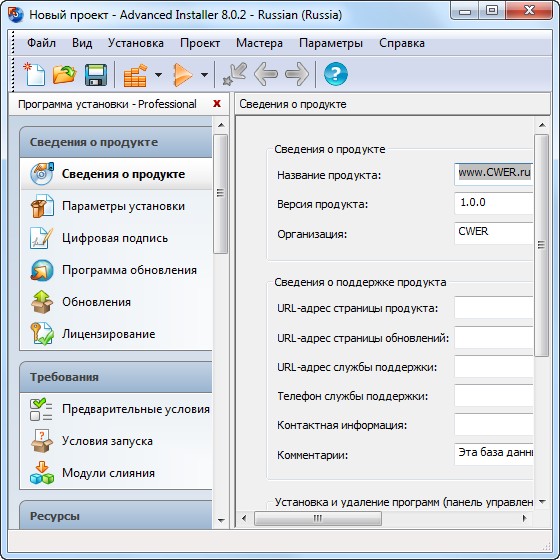Go forward with the right arrow icon
This screenshot has width=560, height=560.
(297, 74)
